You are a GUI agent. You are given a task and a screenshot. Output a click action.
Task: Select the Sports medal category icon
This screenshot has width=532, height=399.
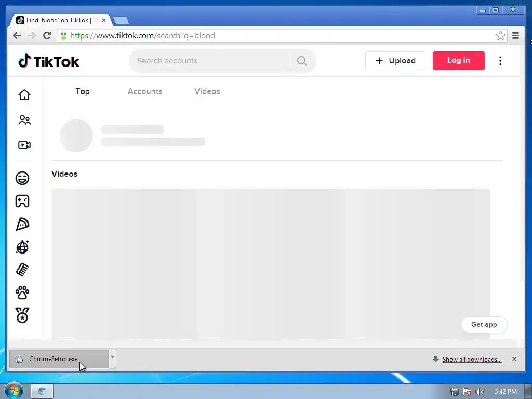(x=22, y=315)
